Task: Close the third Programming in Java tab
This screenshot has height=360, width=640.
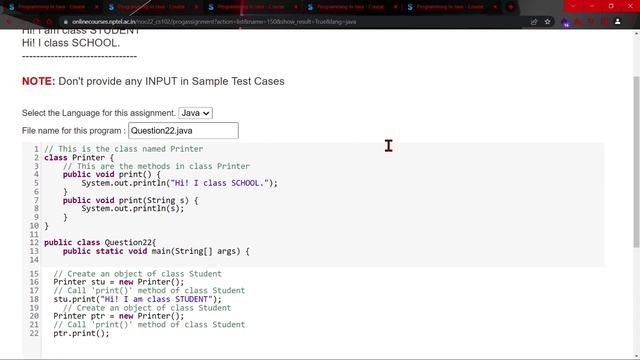Action: [x=296, y=7]
